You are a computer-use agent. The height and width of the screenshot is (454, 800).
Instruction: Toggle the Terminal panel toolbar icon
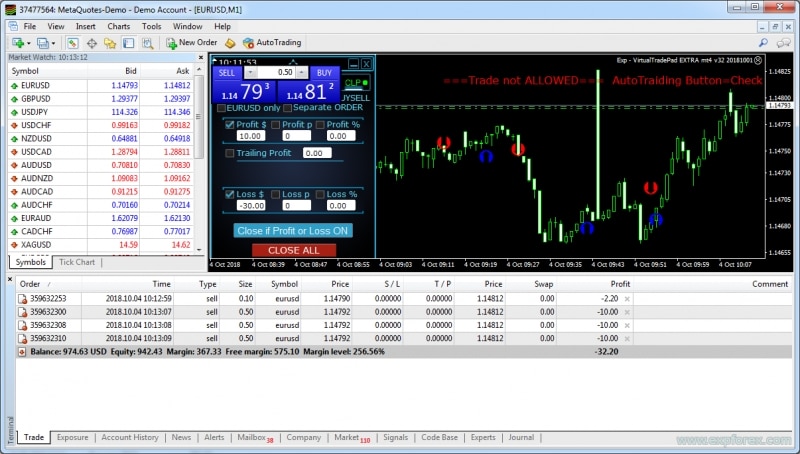[128, 43]
